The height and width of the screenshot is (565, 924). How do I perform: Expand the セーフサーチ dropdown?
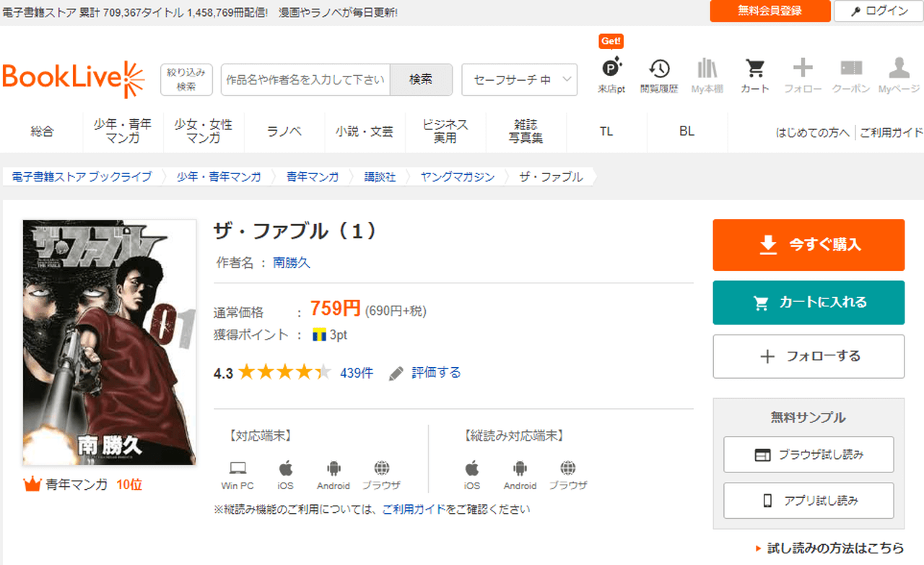click(x=519, y=79)
